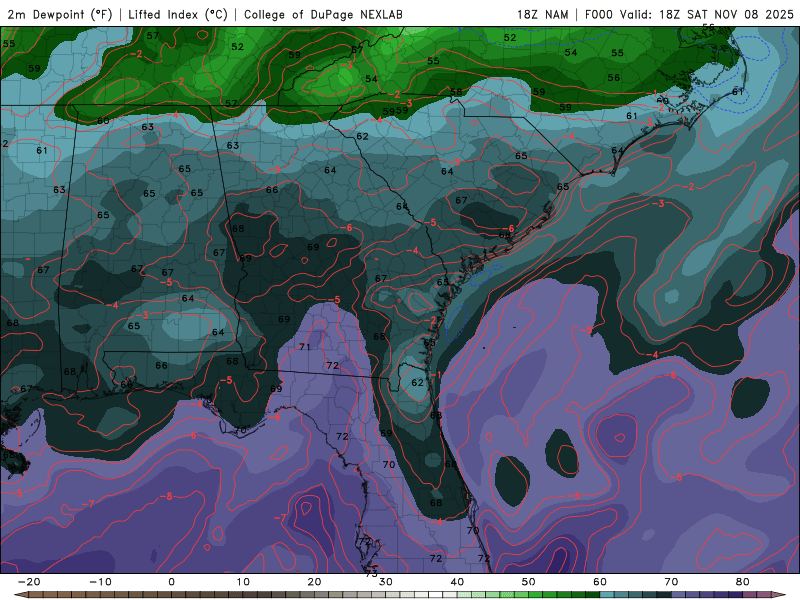This screenshot has width=800, height=600.
Task: Click the 40 label on the color scale
Action: tap(457, 582)
